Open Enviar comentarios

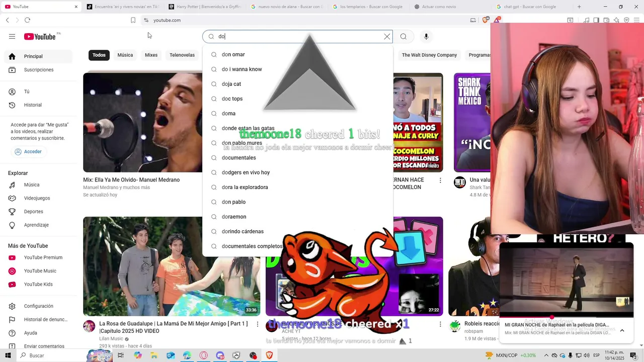39,346
